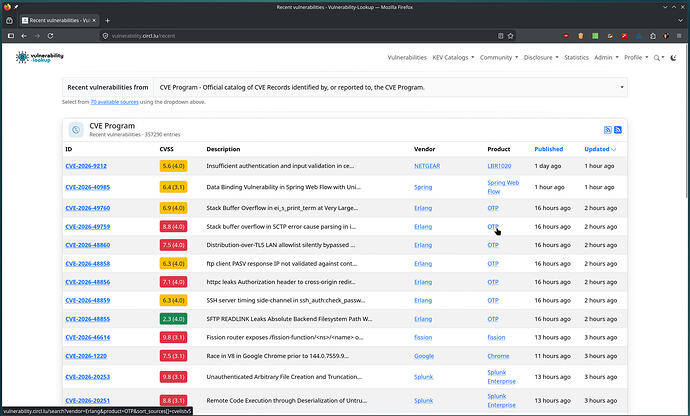Go back in Firefox navigation
Image resolution: width=690 pixels, height=416 pixels.
coord(24,36)
